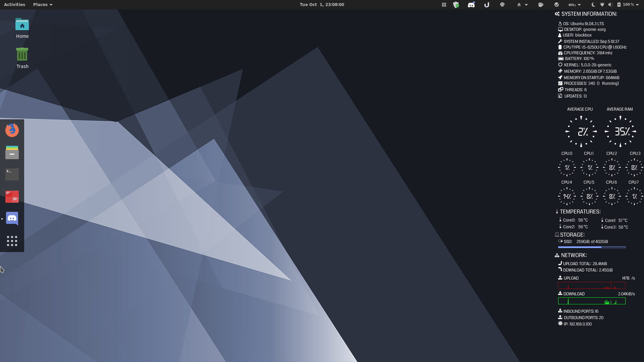Click the 'DESKTOP: gnome-xorg' line
This screenshot has height=362, width=644.
click(582, 29)
